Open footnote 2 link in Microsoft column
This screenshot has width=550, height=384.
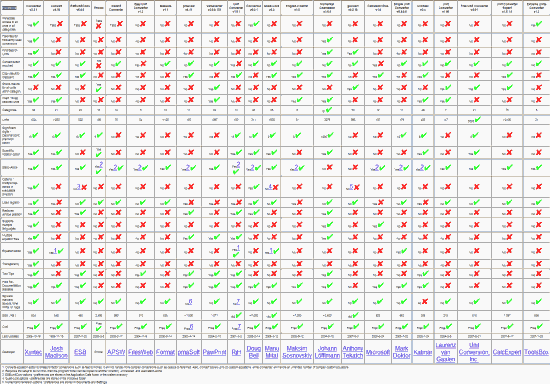[x=377, y=168]
